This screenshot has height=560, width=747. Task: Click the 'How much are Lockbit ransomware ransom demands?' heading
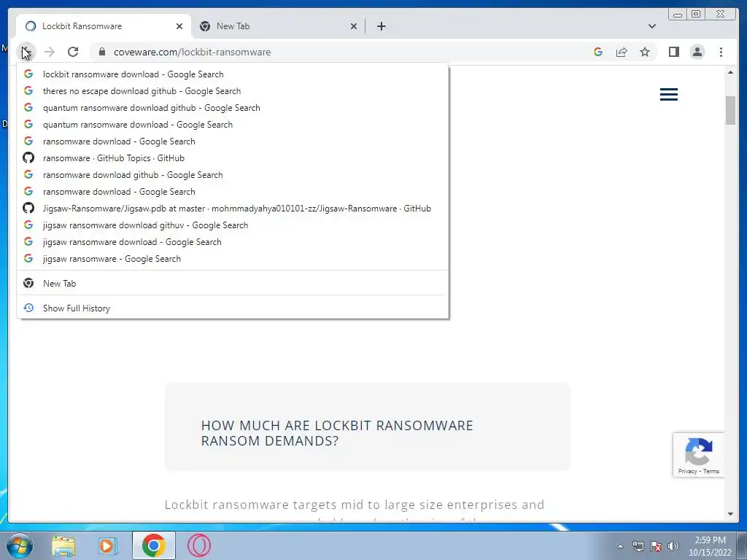pyautogui.click(x=337, y=433)
